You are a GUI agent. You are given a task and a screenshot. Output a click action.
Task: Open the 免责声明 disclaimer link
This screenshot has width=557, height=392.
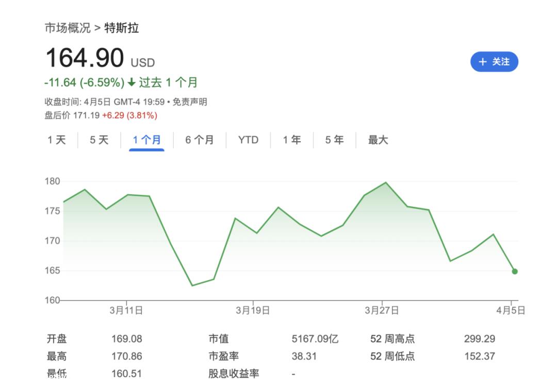coord(190,102)
